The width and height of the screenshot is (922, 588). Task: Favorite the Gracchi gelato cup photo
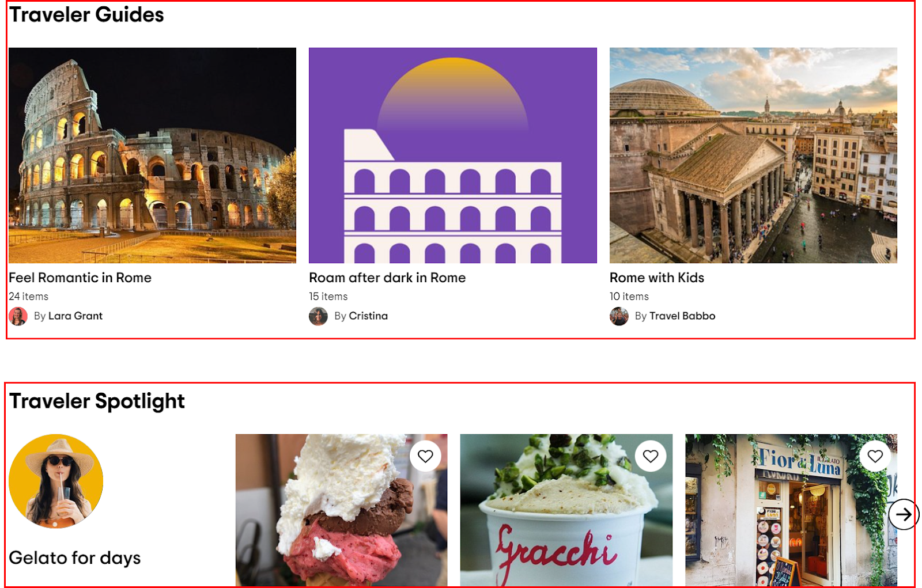tap(651, 456)
